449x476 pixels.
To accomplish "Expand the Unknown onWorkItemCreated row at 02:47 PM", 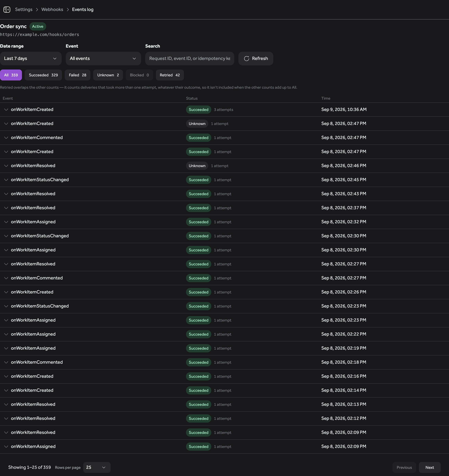I will pyautogui.click(x=6, y=124).
